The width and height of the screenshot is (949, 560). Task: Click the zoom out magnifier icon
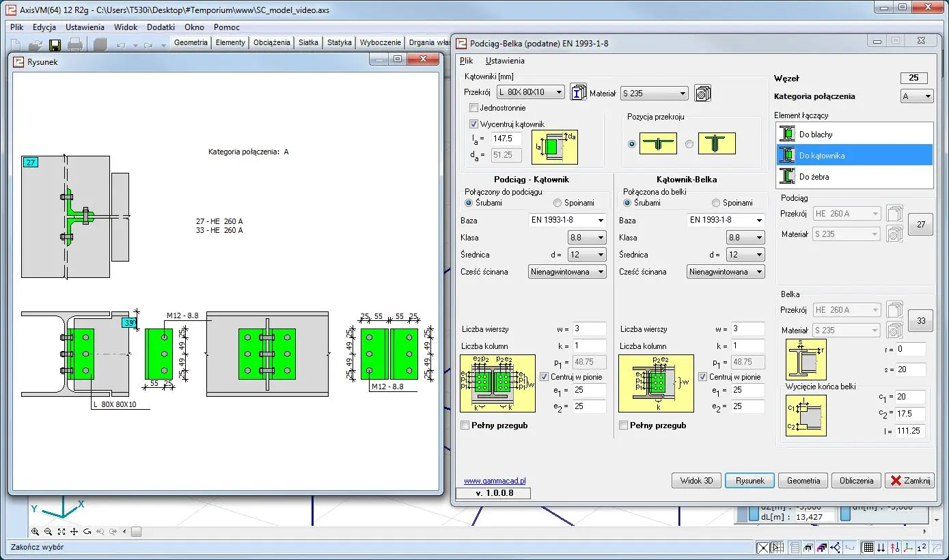pyautogui.click(x=48, y=531)
